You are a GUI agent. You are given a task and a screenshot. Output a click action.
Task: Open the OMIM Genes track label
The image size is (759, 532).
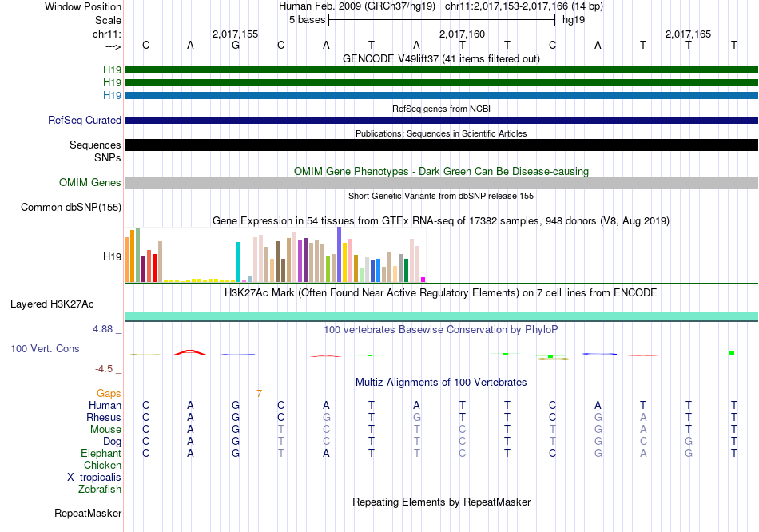tap(90, 182)
